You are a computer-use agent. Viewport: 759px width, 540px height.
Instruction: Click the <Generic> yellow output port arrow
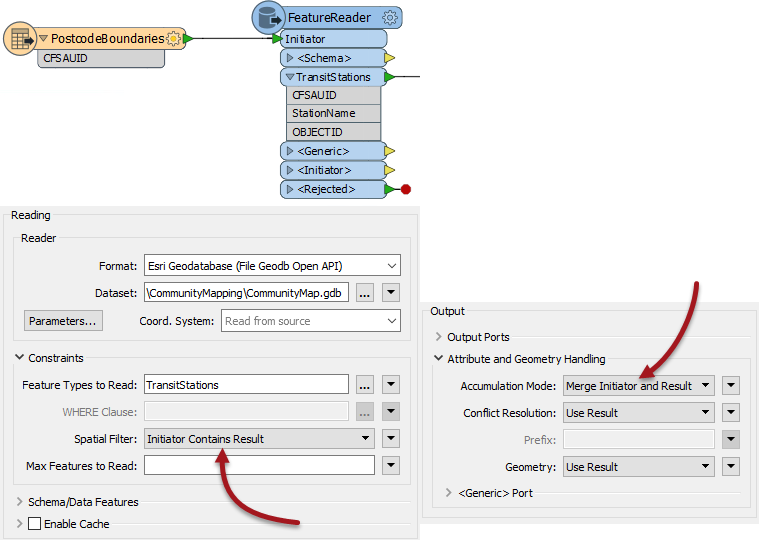[x=390, y=151]
